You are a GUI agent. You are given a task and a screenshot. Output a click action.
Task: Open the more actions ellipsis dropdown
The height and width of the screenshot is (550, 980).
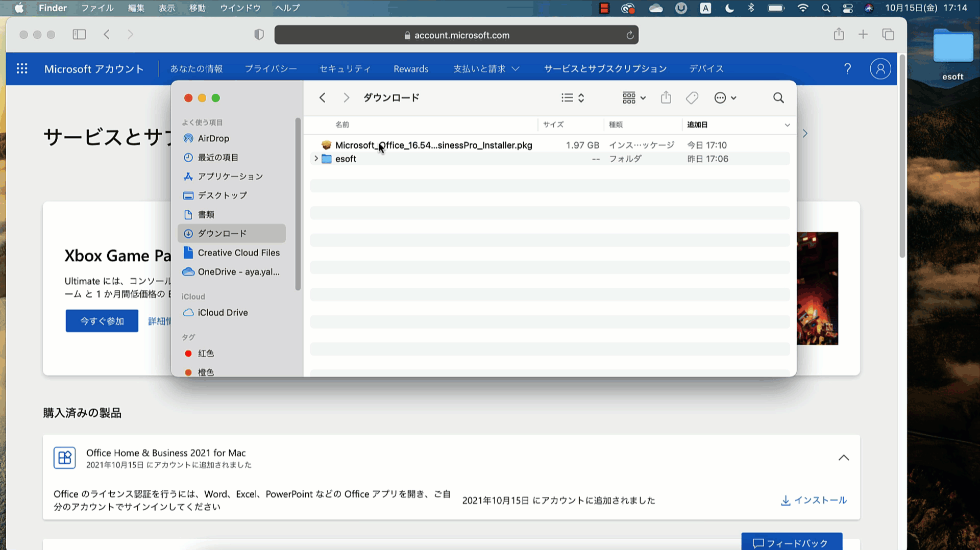(725, 97)
